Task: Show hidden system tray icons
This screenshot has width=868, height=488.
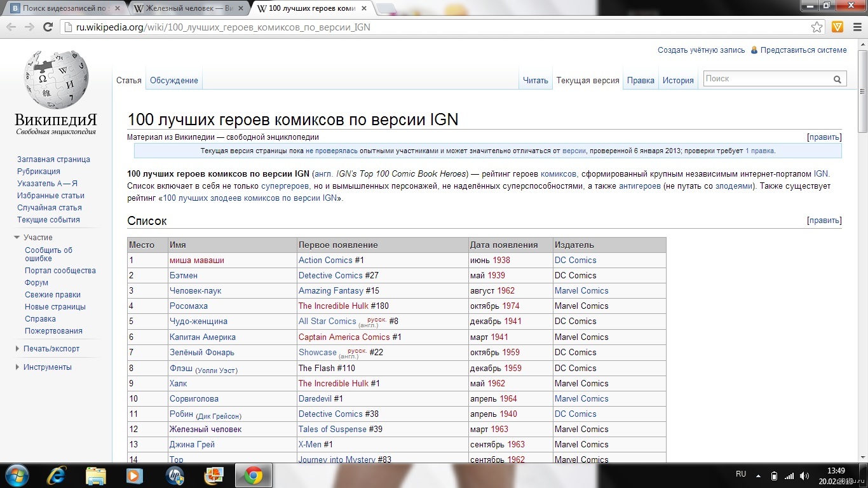Action: coord(758,475)
